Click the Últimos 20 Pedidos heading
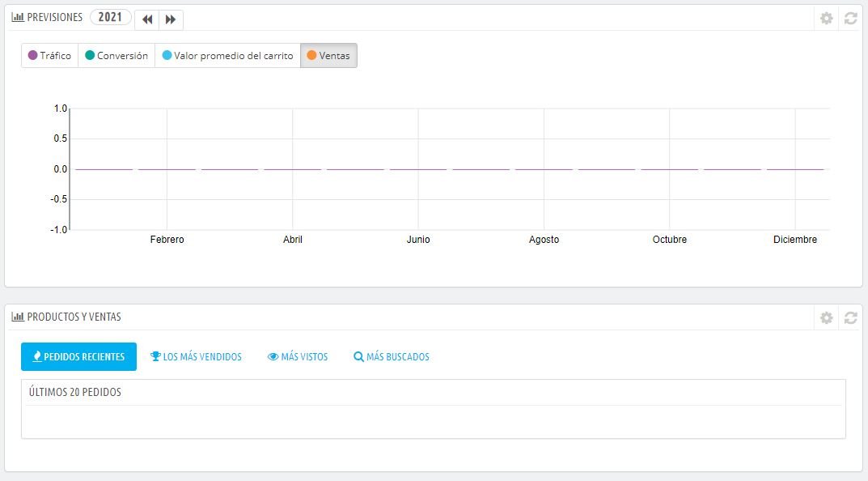Image resolution: width=868 pixels, height=481 pixels. 75,392
